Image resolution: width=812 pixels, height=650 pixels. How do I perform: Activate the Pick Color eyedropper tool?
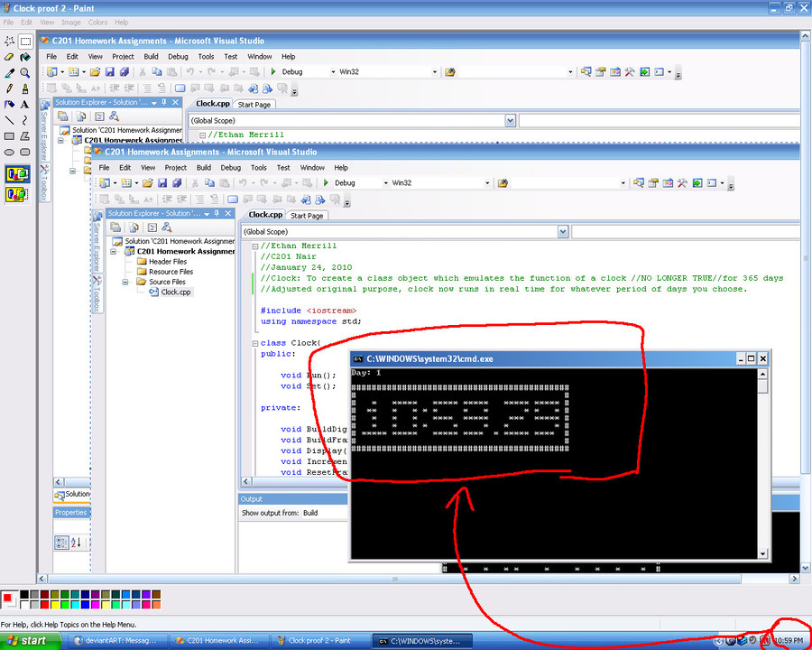(x=9, y=73)
